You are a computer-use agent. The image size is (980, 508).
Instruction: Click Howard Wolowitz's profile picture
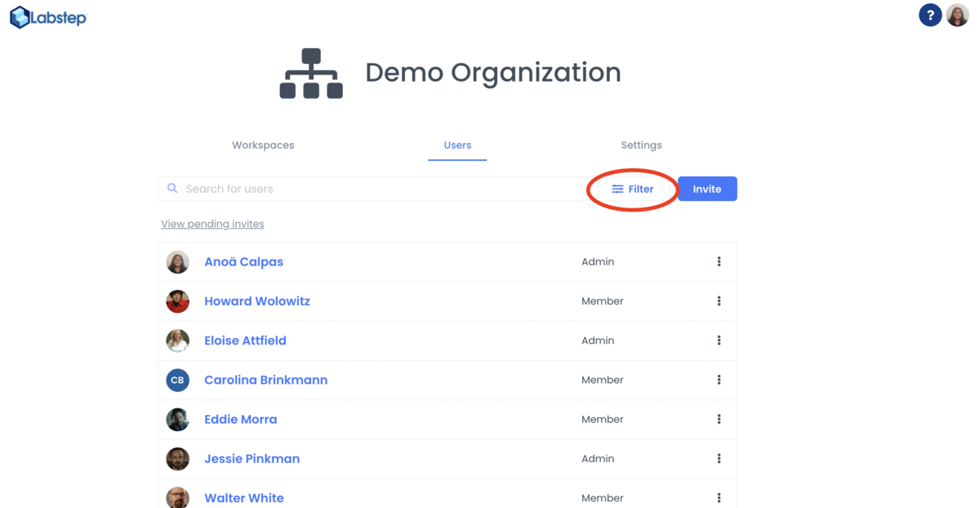pyautogui.click(x=177, y=301)
